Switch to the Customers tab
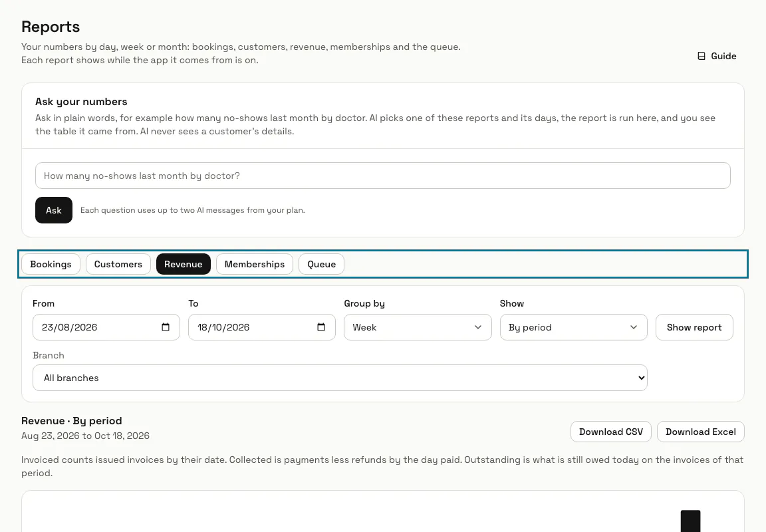 click(x=118, y=264)
